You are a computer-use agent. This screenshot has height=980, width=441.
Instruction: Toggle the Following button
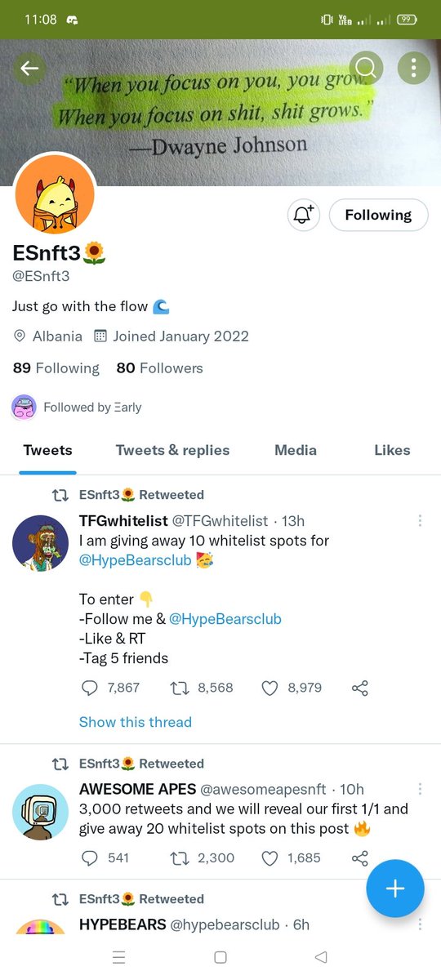378,215
